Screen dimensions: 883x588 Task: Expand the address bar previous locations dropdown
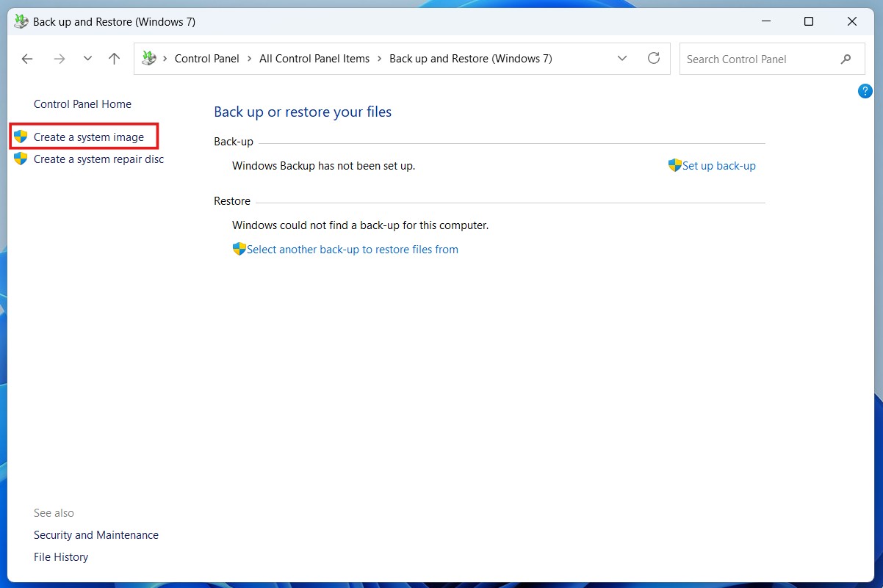[x=622, y=59]
